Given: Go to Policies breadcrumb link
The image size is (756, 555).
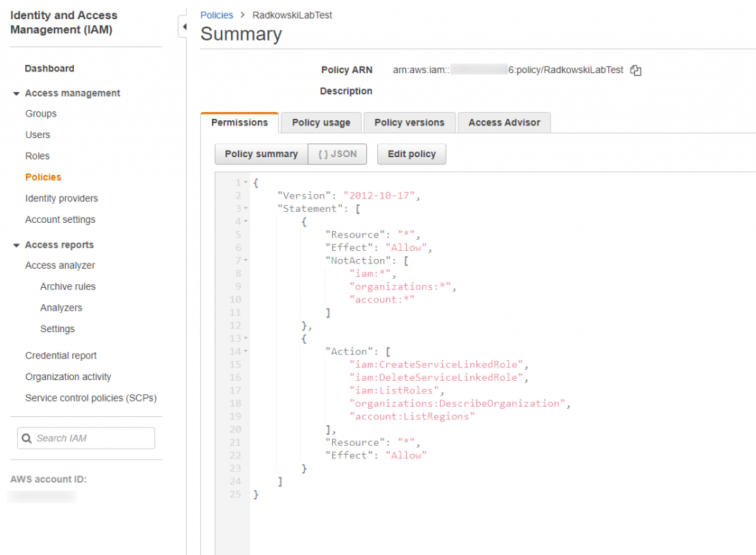Looking at the screenshot, I should (x=216, y=15).
